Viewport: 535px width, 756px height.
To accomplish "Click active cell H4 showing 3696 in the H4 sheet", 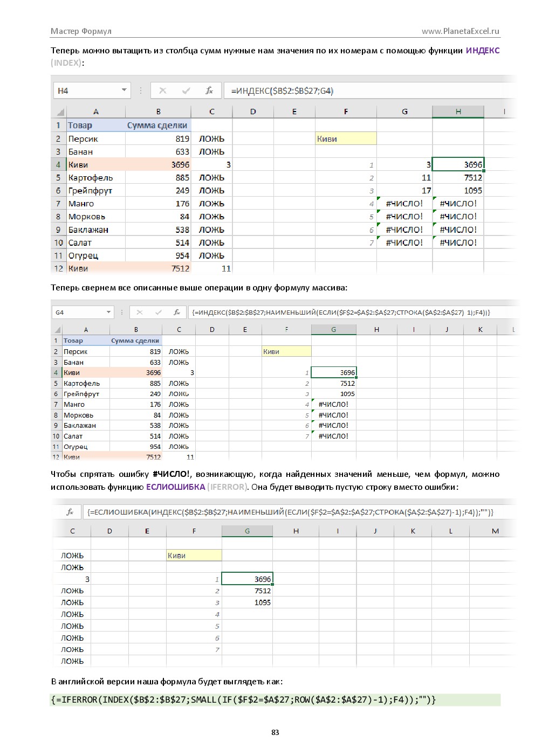I will point(458,164).
